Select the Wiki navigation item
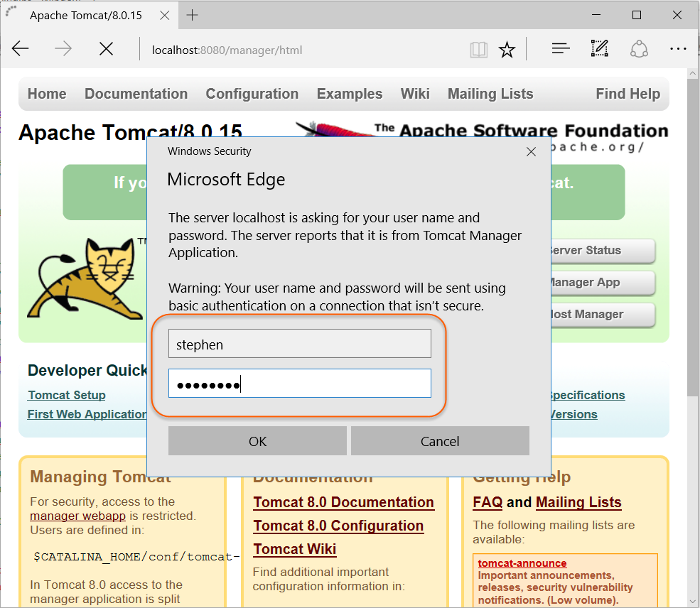This screenshot has height=608, width=700. [415, 93]
